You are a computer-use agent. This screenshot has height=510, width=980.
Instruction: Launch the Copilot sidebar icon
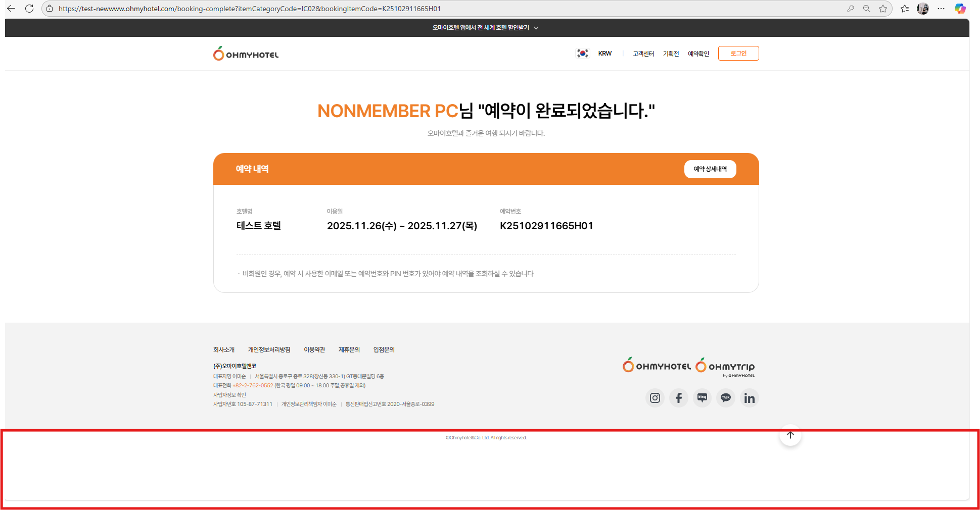pyautogui.click(x=960, y=9)
